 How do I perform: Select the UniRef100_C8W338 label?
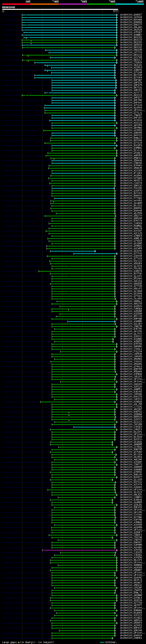[131, 326]
